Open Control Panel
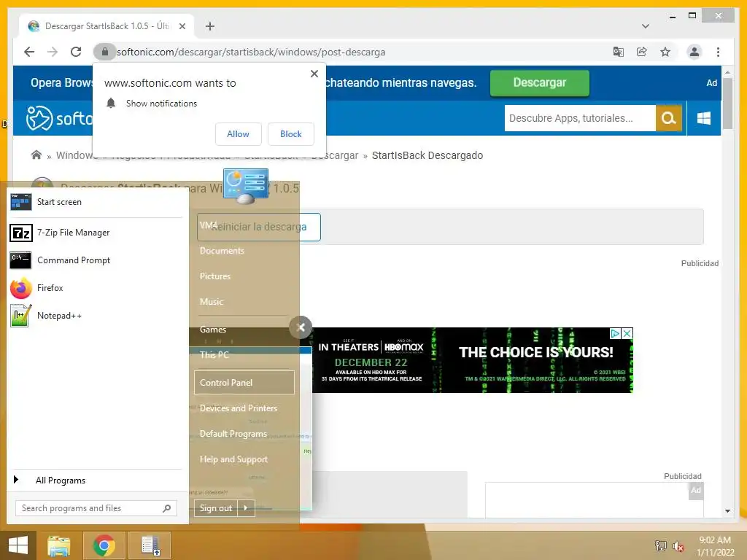The width and height of the screenshot is (747, 560). [244, 382]
